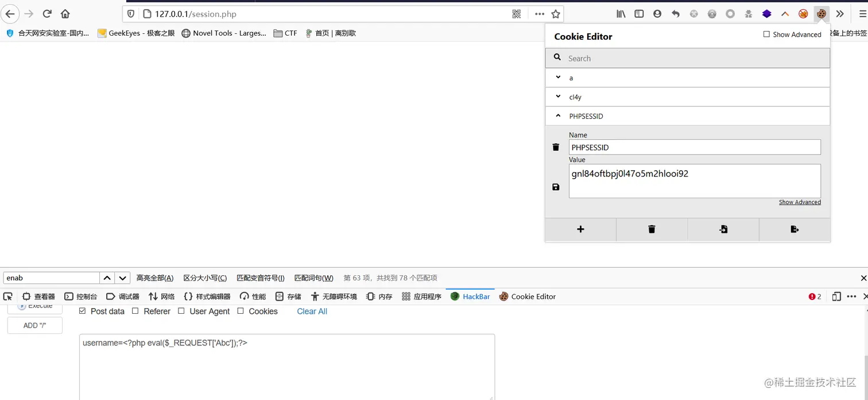This screenshot has height=400, width=868.
Task: Click the Cookie Editor toolbar cookie icon
Action: click(x=821, y=14)
